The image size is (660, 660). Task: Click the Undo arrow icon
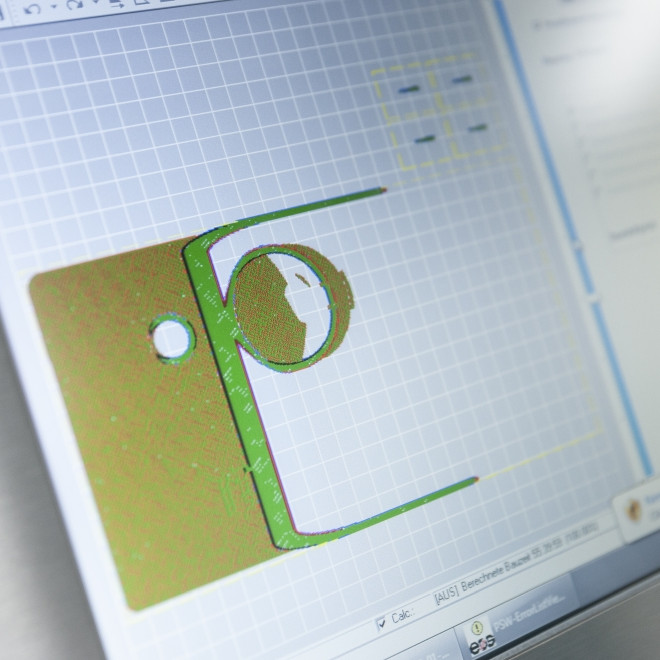pos(34,8)
